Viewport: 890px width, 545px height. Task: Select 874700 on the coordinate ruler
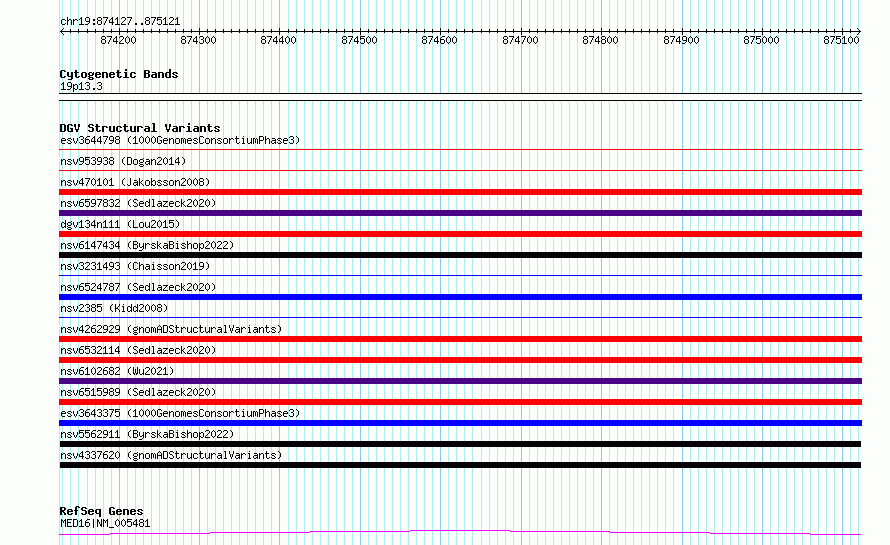(520, 40)
